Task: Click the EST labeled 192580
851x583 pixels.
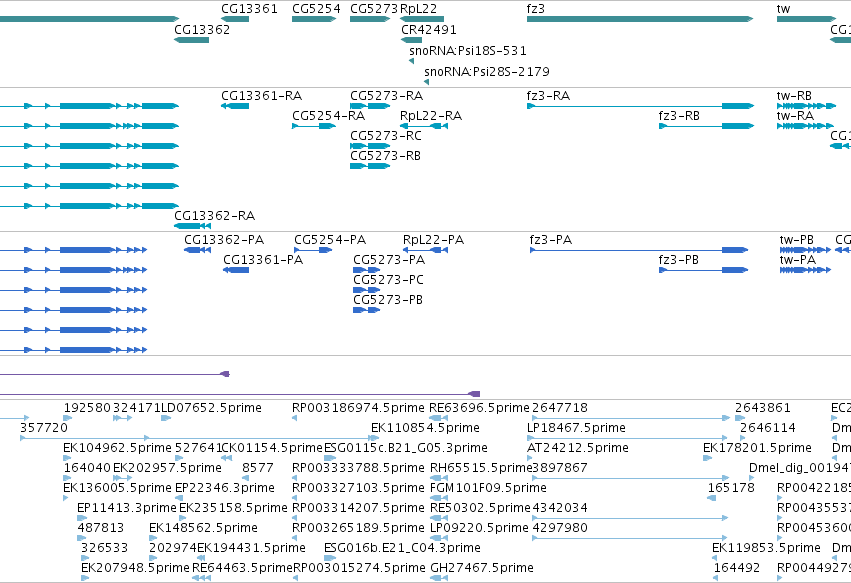Action: tap(87, 408)
